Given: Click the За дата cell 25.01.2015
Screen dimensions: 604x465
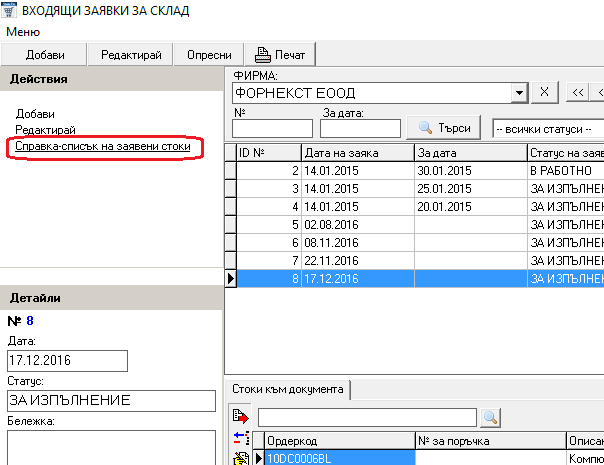Looking at the screenshot, I should click(x=470, y=189).
